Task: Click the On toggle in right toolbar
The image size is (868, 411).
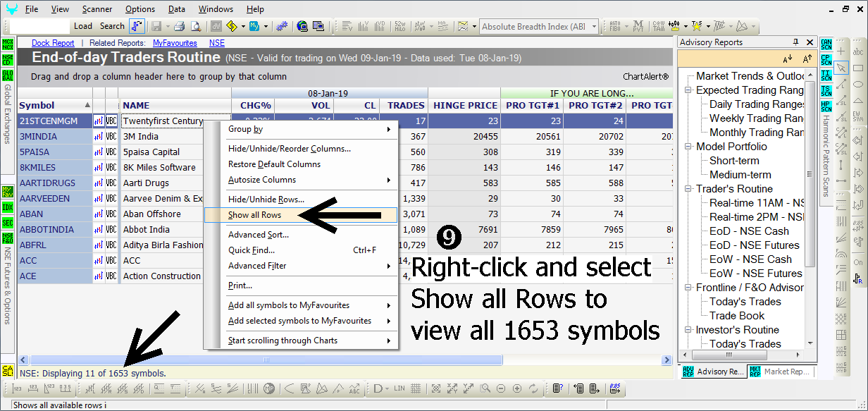Action: (x=858, y=262)
